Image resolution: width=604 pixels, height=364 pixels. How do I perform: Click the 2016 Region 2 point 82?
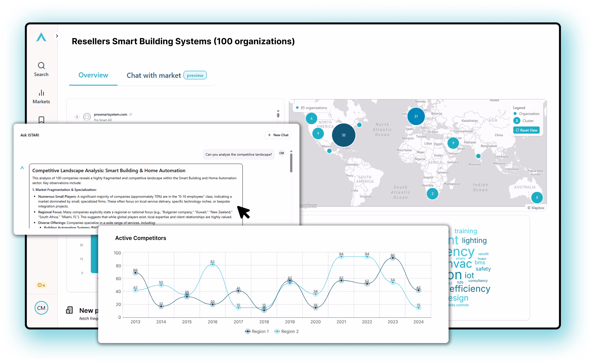pos(213,264)
